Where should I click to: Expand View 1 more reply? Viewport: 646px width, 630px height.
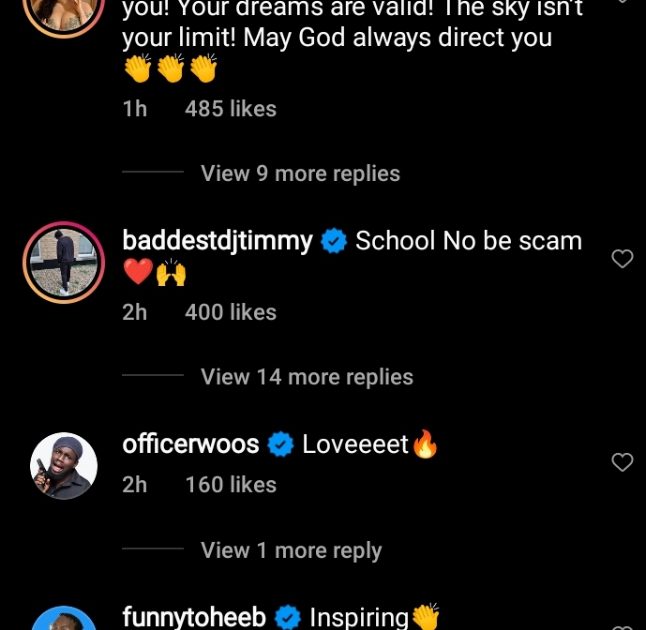pyautogui.click(x=291, y=550)
